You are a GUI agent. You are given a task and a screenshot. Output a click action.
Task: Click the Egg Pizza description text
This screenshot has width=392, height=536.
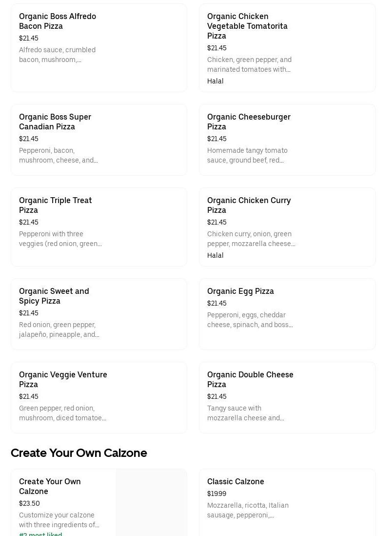point(250,320)
